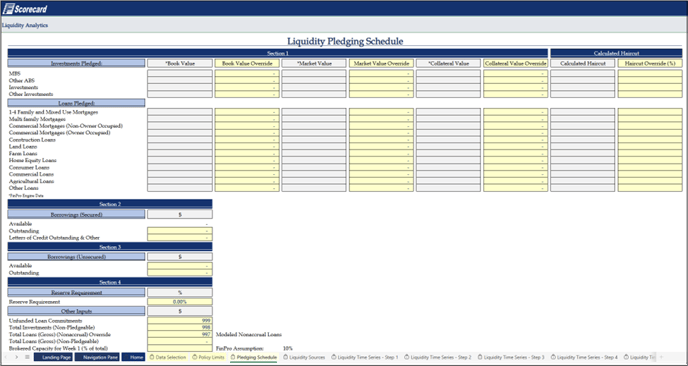Click the next sheet navigation arrow
Image resolution: width=688 pixels, height=366 pixels.
coord(17,357)
